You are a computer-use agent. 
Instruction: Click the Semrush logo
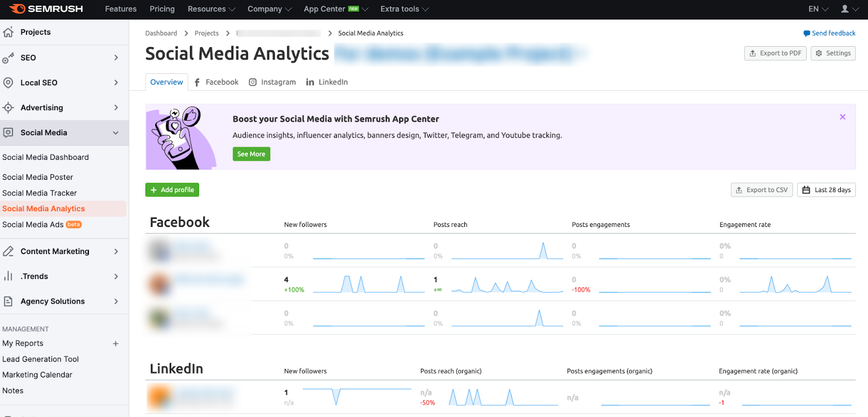point(46,9)
